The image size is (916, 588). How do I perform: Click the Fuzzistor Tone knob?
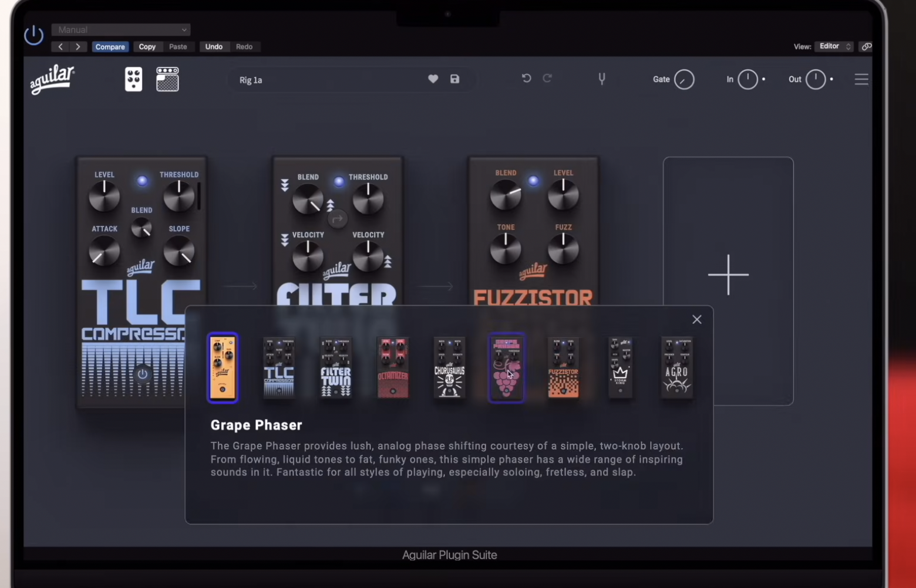[x=506, y=249]
